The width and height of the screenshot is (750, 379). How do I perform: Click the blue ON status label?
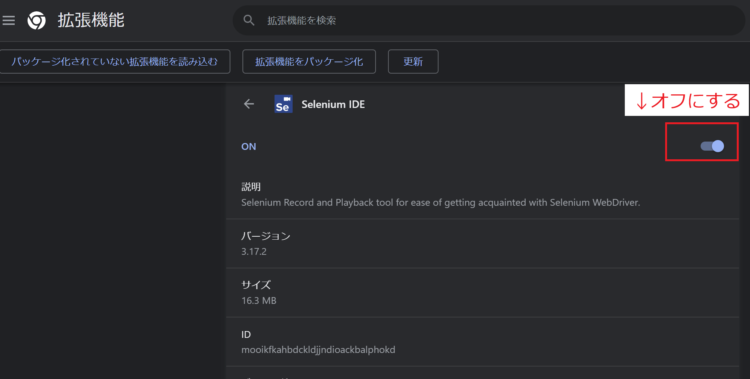(x=249, y=146)
